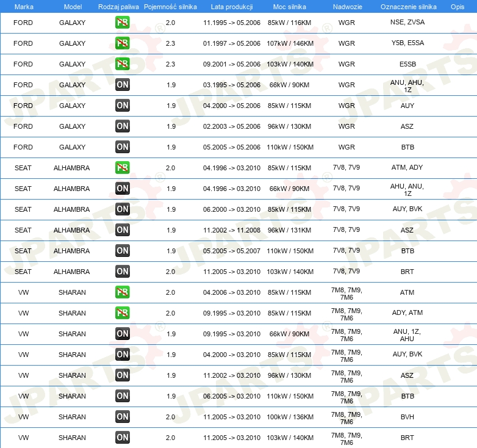Click the Nadwozie column header
477x448 pixels.
[x=348, y=7]
